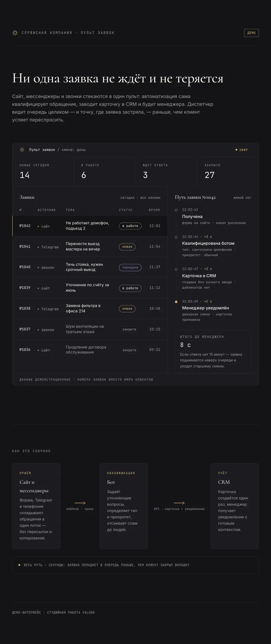Open request №1042 row
Image resolution: width=271 pixels, height=644 pixels.
(90, 226)
